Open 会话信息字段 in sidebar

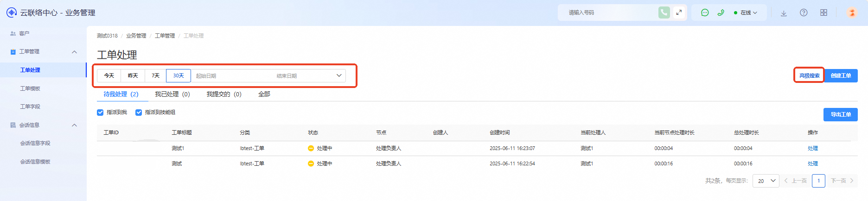coord(35,143)
